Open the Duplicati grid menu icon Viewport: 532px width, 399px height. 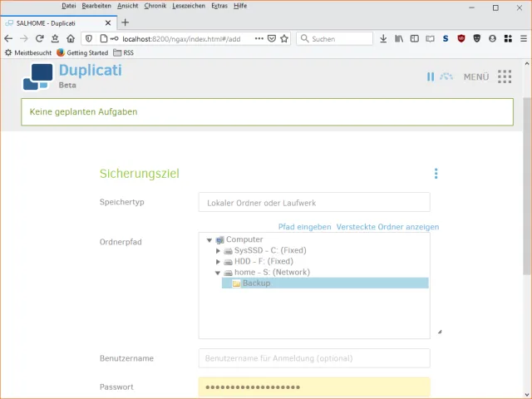tap(505, 76)
